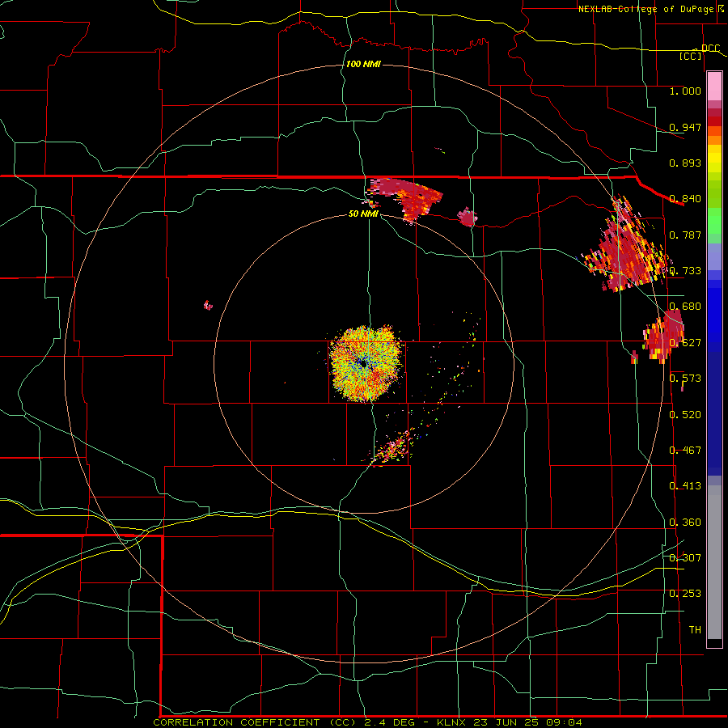This screenshot has width=728, height=728.
Task: Pick the gray band of the color bar
Action: tap(714, 562)
